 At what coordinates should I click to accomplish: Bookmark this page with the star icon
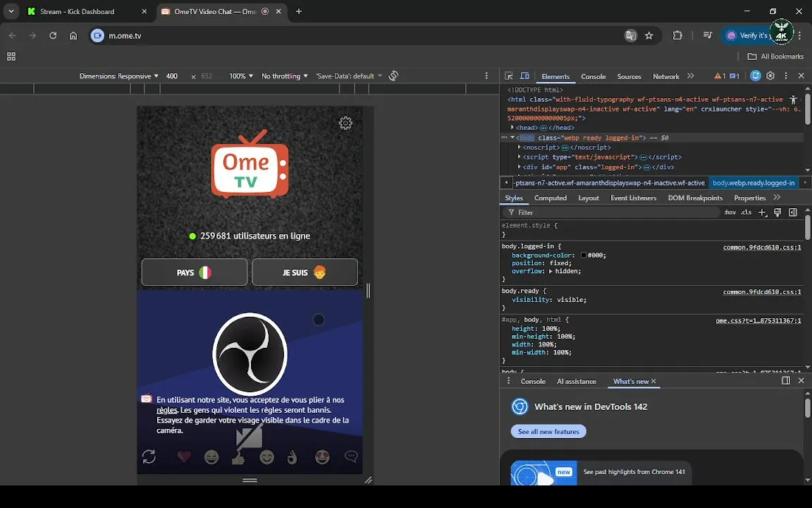649,36
